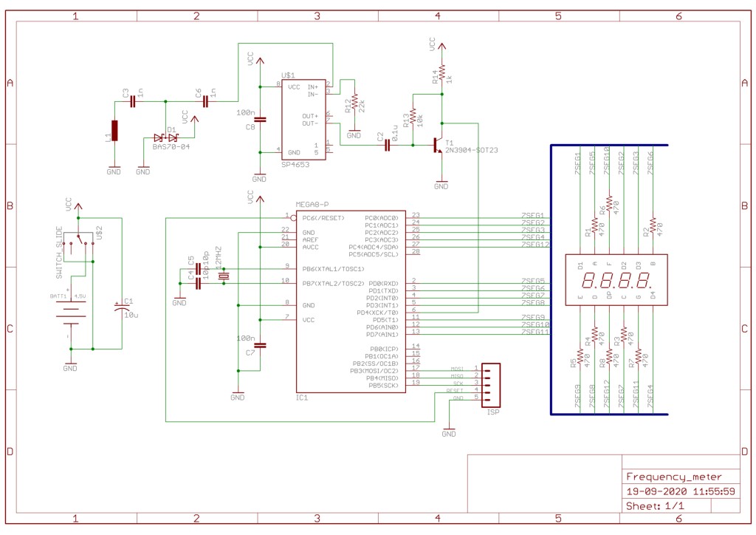756x535 pixels.
Task: Click the SP4653 value label
Action: click(295, 165)
